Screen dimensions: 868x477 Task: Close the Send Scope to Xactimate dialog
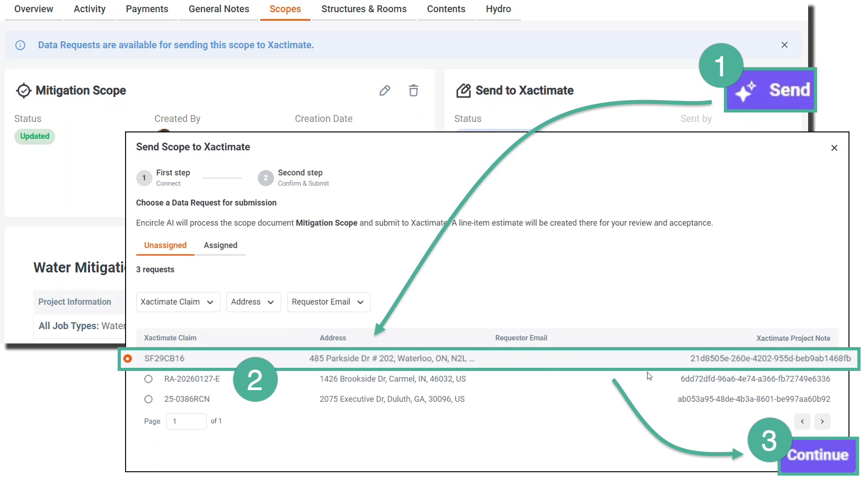click(x=834, y=148)
